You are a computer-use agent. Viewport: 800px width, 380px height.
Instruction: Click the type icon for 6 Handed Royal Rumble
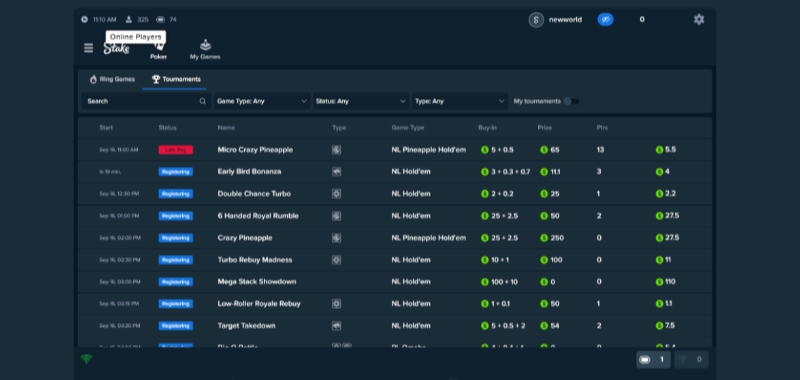(x=336, y=216)
